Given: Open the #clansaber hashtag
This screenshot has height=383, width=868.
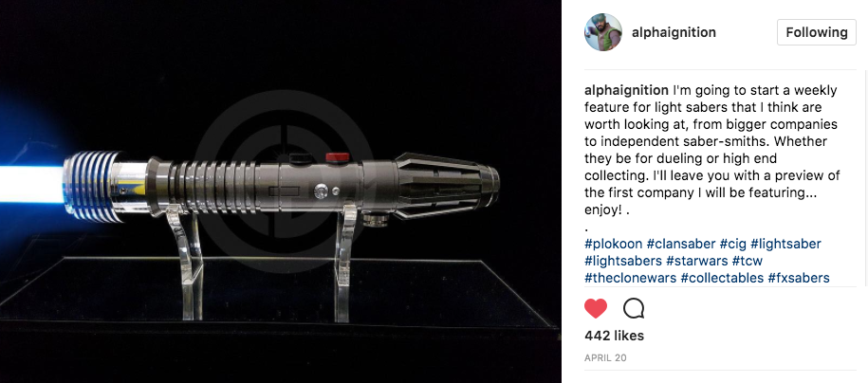Looking at the screenshot, I should [681, 244].
